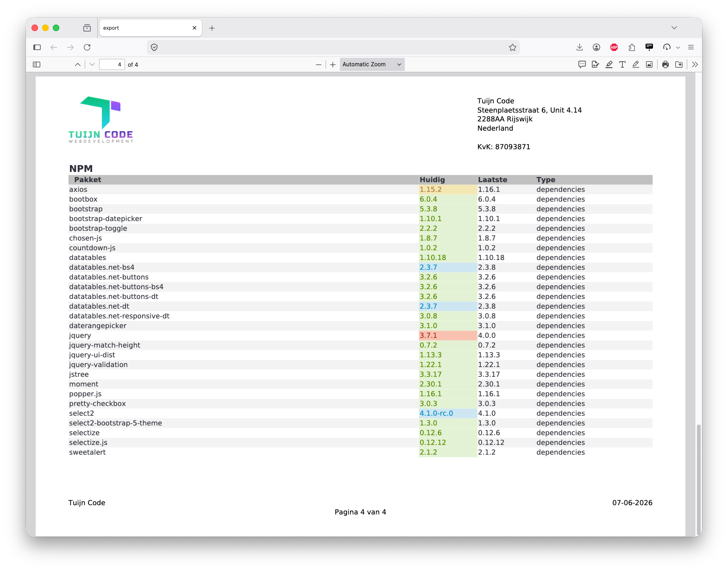Zoom in the PDF document
The image size is (728, 571).
tap(333, 64)
